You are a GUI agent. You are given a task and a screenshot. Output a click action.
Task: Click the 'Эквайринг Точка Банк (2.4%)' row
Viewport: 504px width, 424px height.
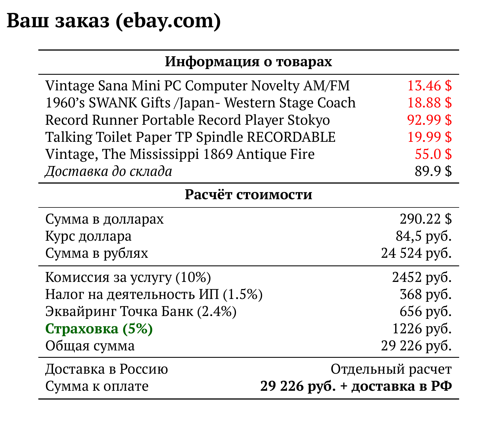[x=248, y=311]
